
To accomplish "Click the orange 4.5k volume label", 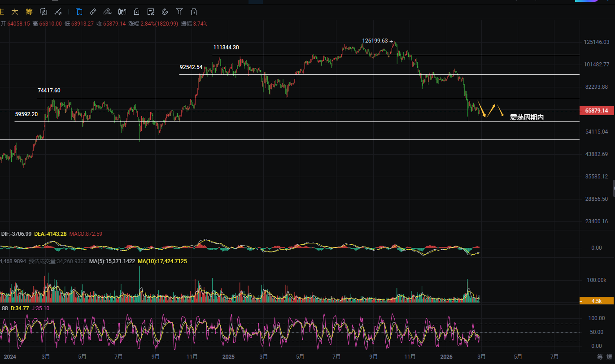I will [x=597, y=301].
